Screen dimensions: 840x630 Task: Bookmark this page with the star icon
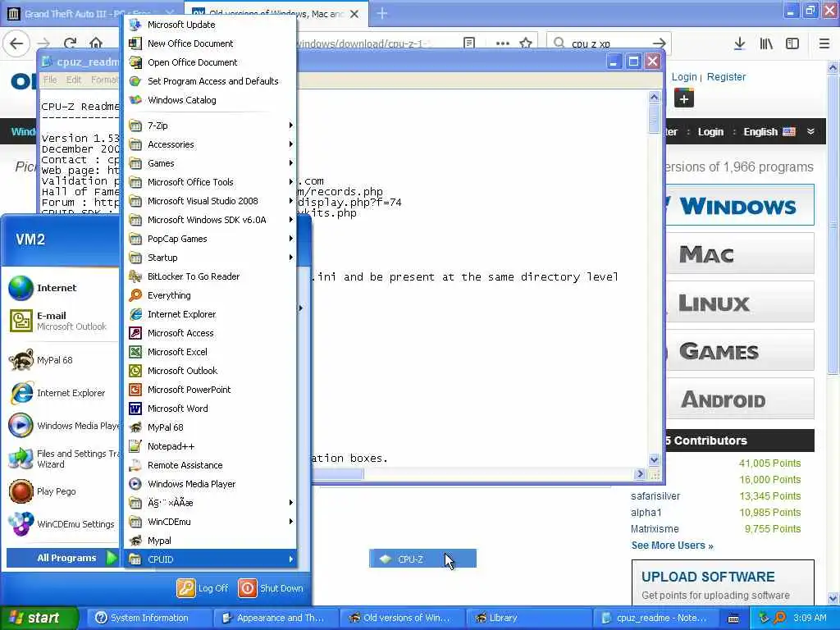pyautogui.click(x=526, y=43)
